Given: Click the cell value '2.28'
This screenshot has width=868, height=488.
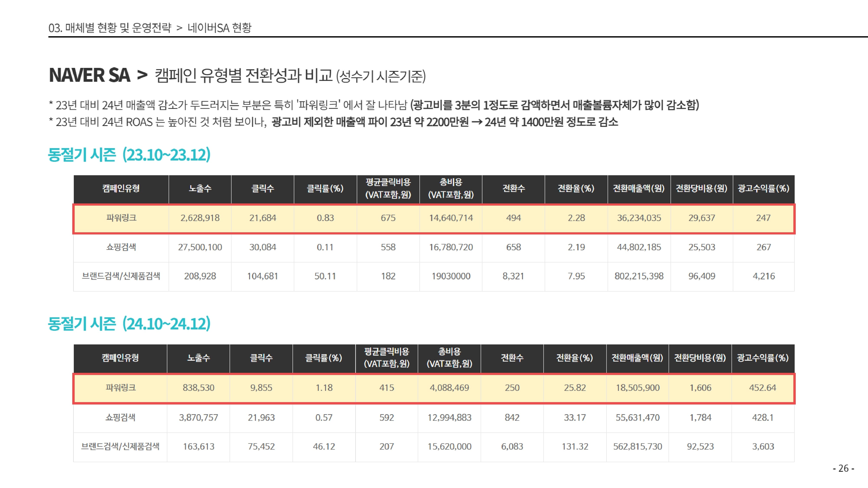Looking at the screenshot, I should click(577, 218).
